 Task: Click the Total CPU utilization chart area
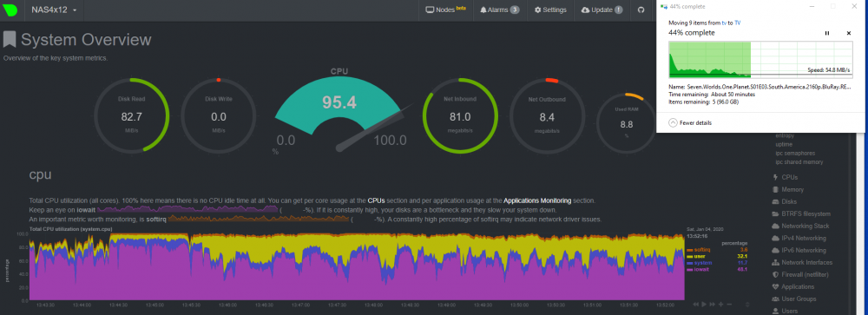pos(357,266)
